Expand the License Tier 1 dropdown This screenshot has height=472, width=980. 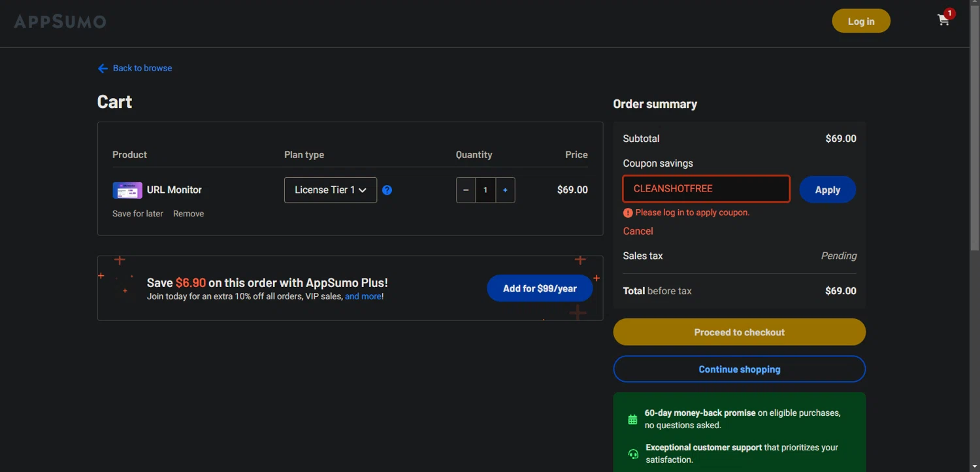(x=330, y=190)
